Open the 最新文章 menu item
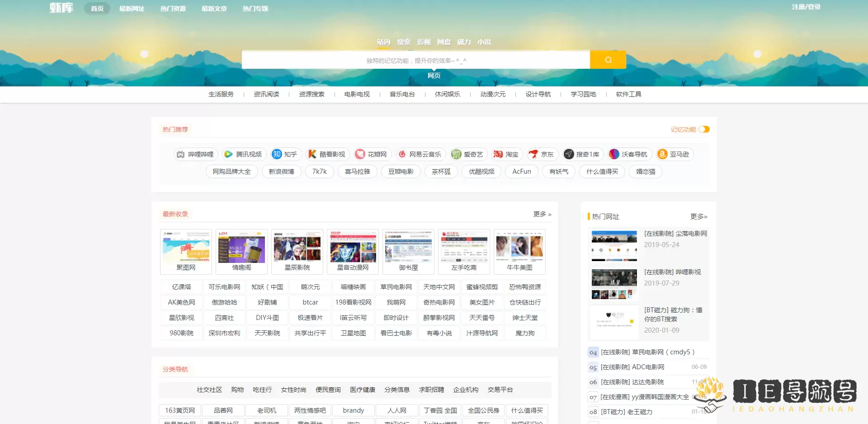This screenshot has height=424, width=868. [x=214, y=8]
